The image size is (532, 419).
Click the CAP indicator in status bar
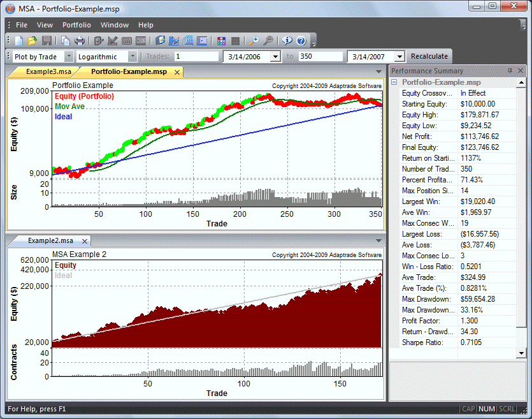coord(468,409)
